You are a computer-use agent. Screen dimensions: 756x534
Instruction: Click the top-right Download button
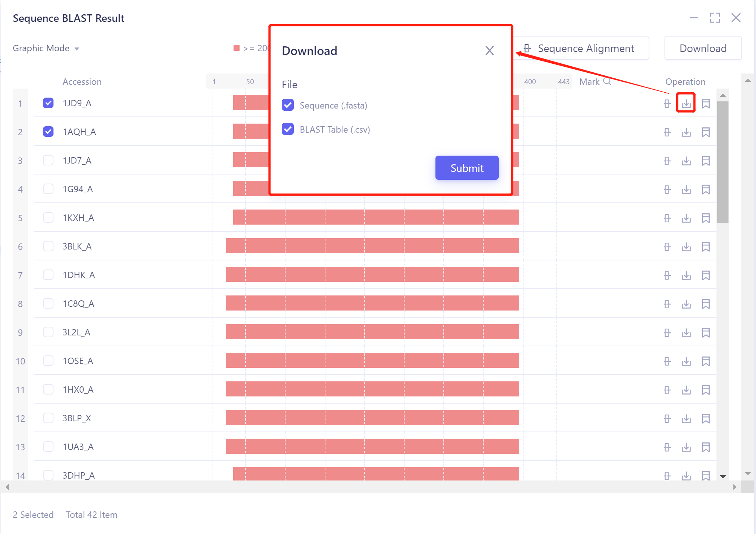[x=703, y=49]
